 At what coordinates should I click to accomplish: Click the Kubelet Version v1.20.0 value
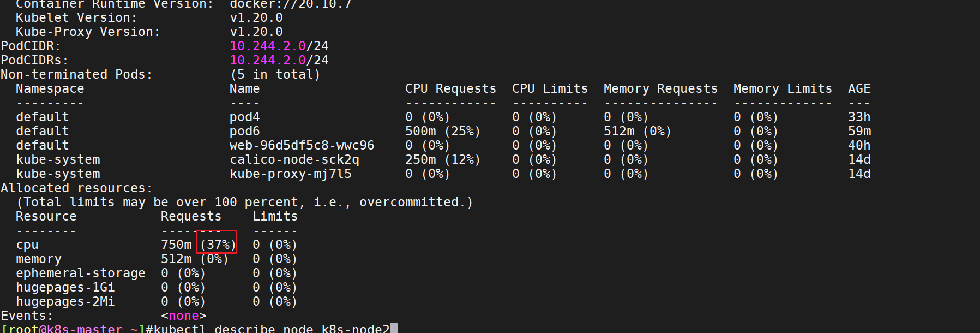pyautogui.click(x=256, y=18)
